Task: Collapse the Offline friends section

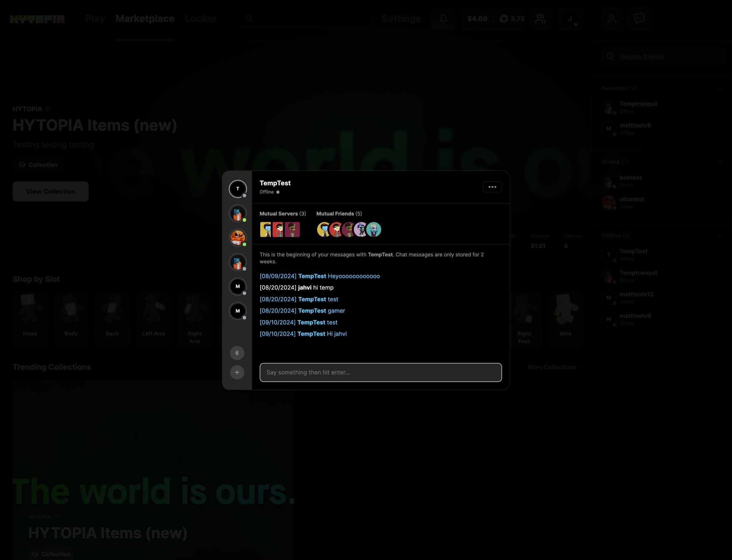Action: [x=719, y=236]
